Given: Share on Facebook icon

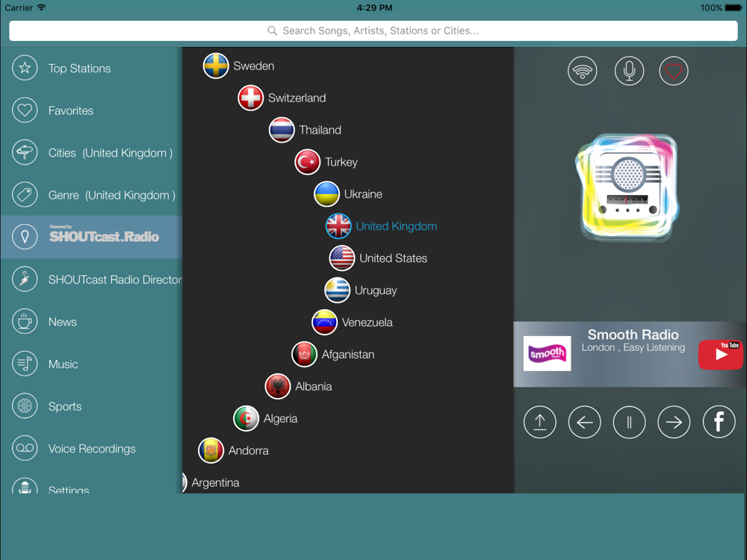Looking at the screenshot, I should (x=719, y=422).
